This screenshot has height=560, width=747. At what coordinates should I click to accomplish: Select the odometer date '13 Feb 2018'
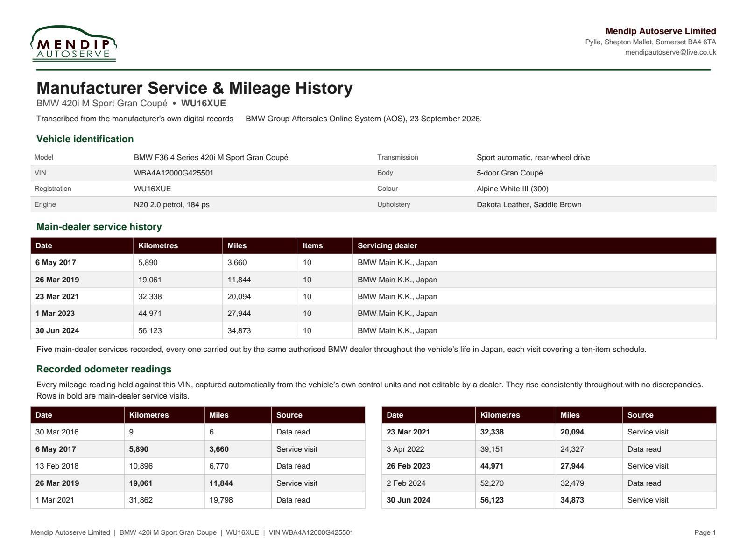pyautogui.click(x=57, y=466)
